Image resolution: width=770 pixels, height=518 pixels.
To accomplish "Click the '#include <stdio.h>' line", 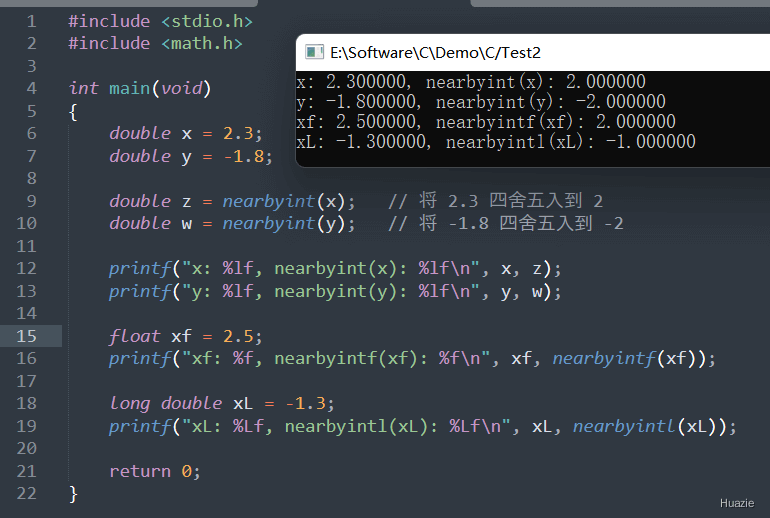I will point(161,22).
